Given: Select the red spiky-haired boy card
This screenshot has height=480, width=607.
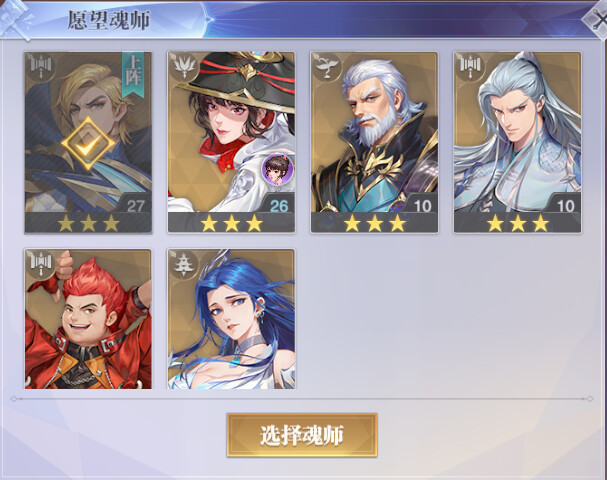Looking at the screenshot, I should pos(88,319).
